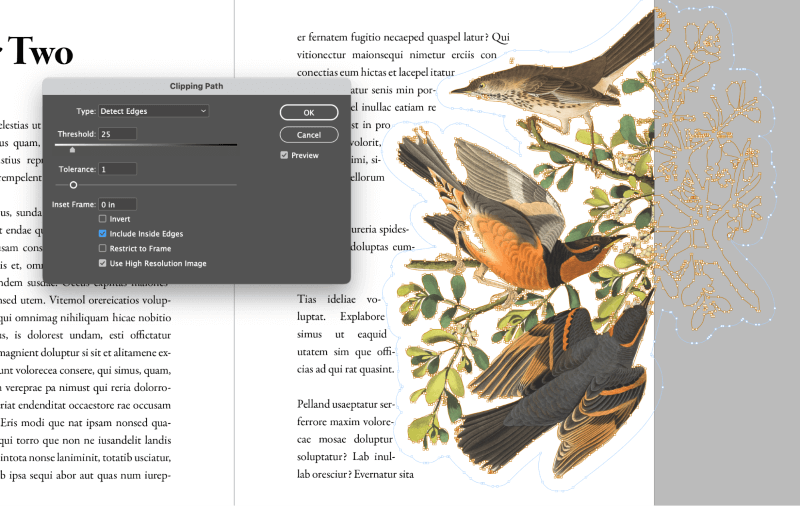Uncheck Include Inside Edges
The image size is (800, 506).
click(x=103, y=234)
